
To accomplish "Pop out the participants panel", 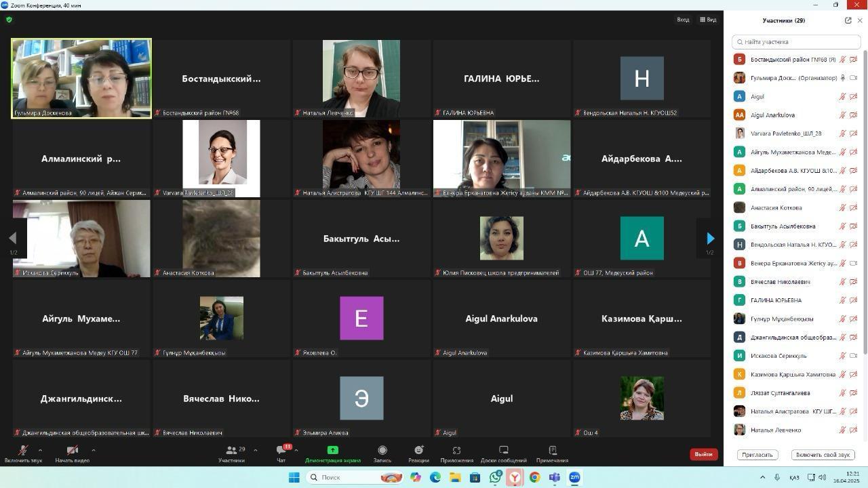I will 848,20.
